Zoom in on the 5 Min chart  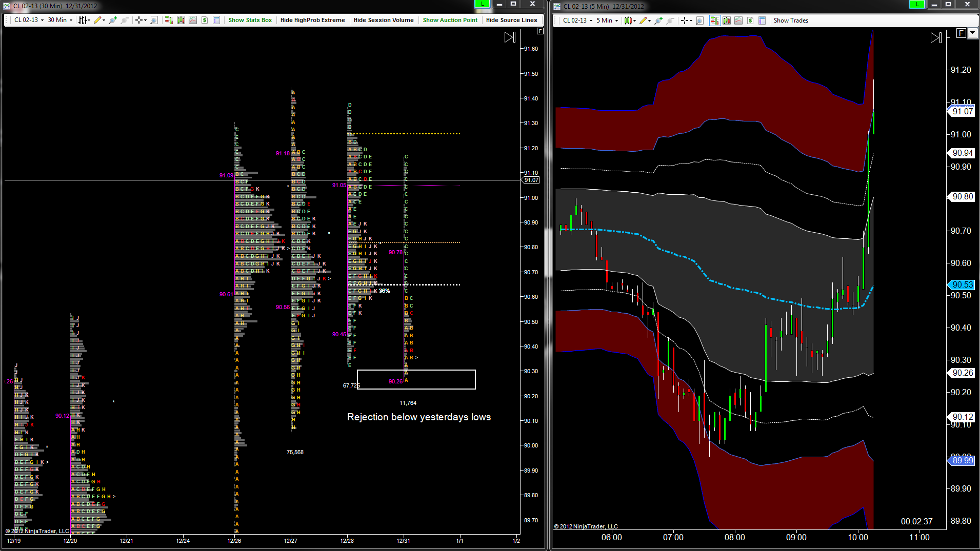[x=658, y=21]
